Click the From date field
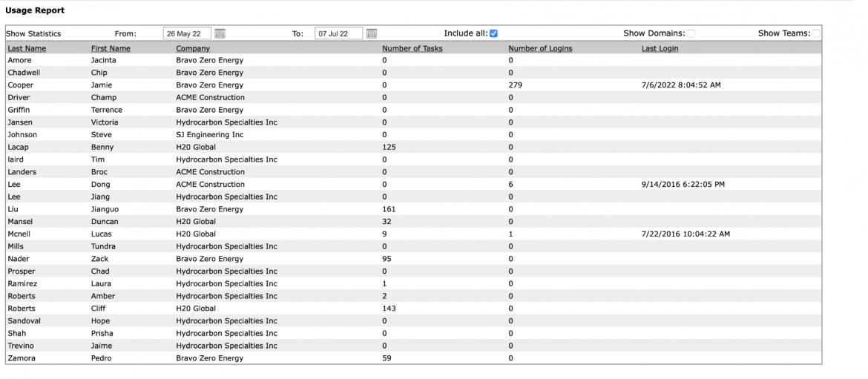868x379 pixels. coord(187,34)
